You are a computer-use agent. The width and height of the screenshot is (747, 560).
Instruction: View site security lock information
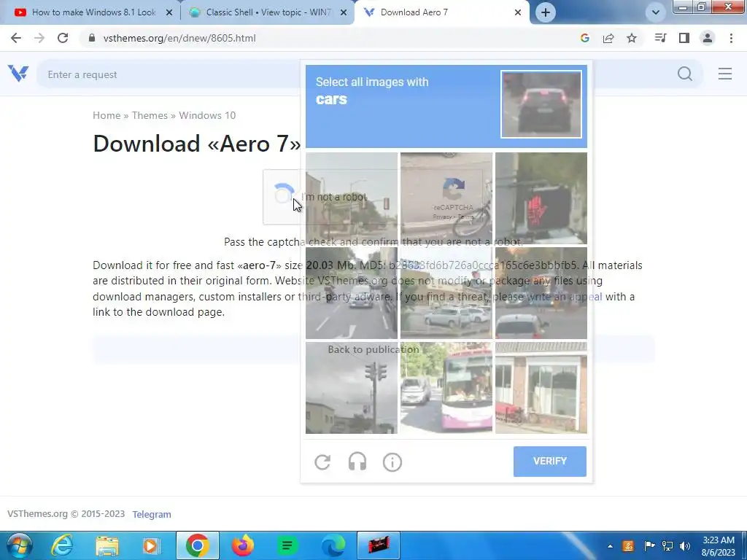click(x=91, y=38)
